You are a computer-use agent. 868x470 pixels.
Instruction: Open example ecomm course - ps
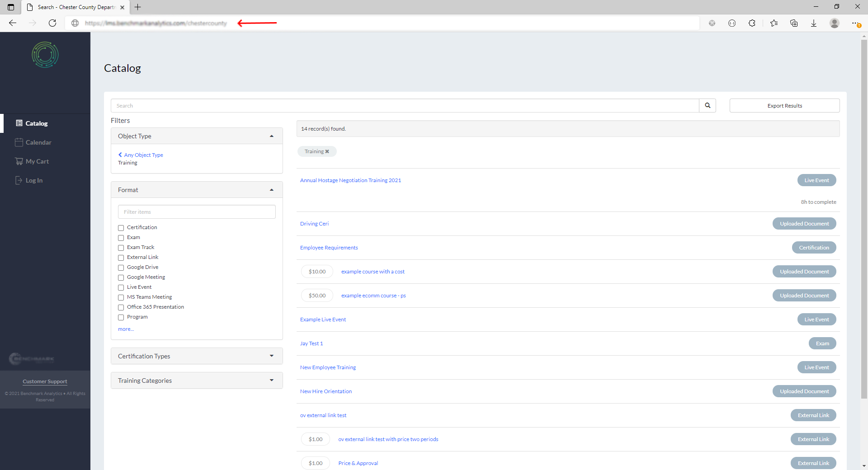point(373,296)
